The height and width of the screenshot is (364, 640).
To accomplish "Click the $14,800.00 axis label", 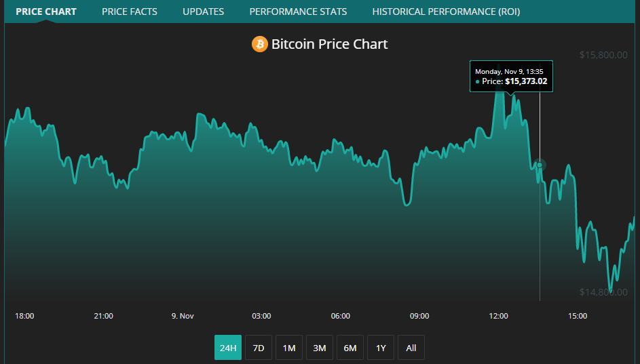I will point(603,292).
